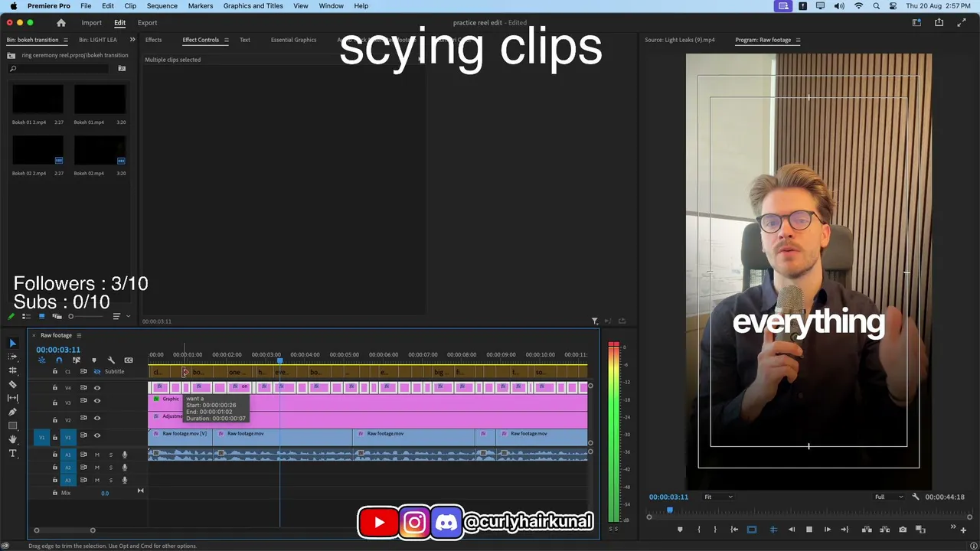Open the Import workspace
This screenshot has width=980, height=551.
coord(91,23)
